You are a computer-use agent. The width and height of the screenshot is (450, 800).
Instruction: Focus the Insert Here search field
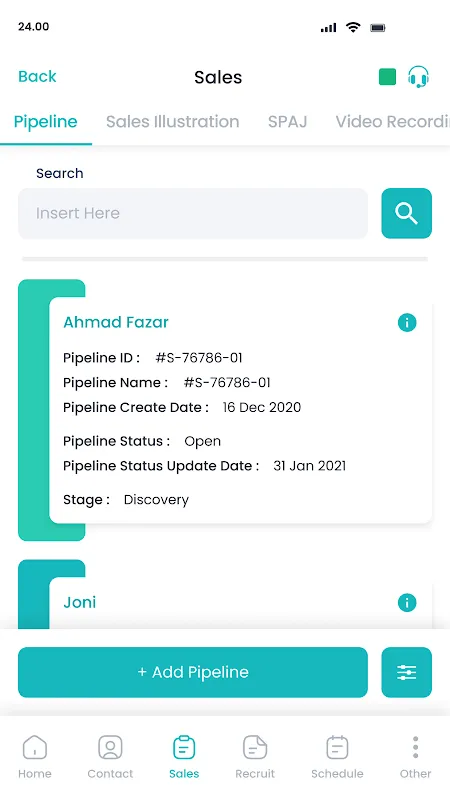(193, 213)
